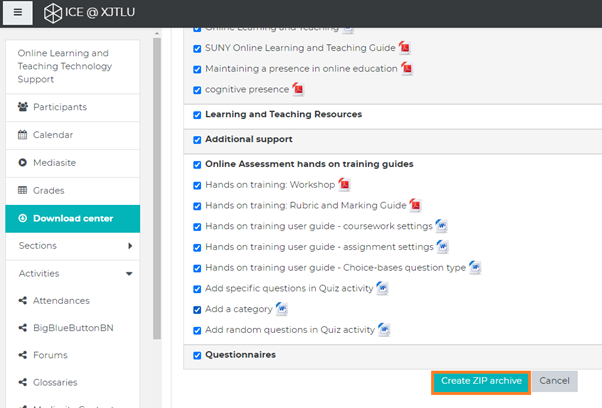Image resolution: width=602 pixels, height=408 pixels.
Task: Click the Create ZIP archive button
Action: [481, 381]
